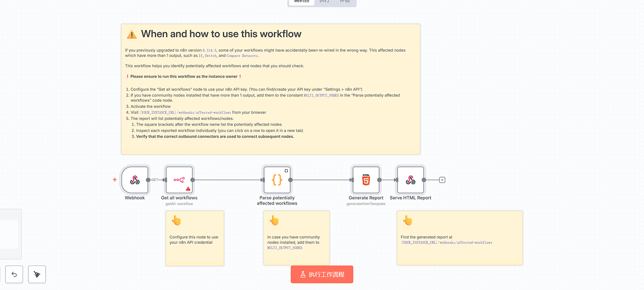
Task: Switch to the 执行 executions tab
Action: coord(324,2)
